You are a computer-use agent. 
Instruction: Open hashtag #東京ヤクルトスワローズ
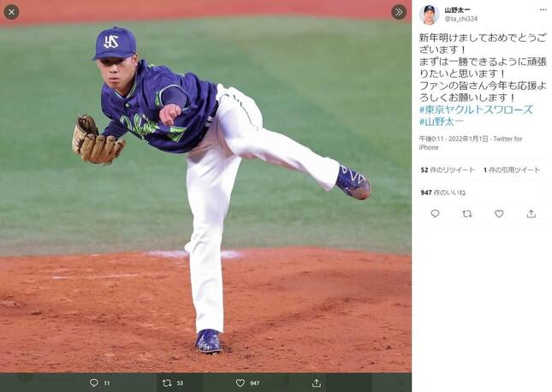(x=476, y=110)
